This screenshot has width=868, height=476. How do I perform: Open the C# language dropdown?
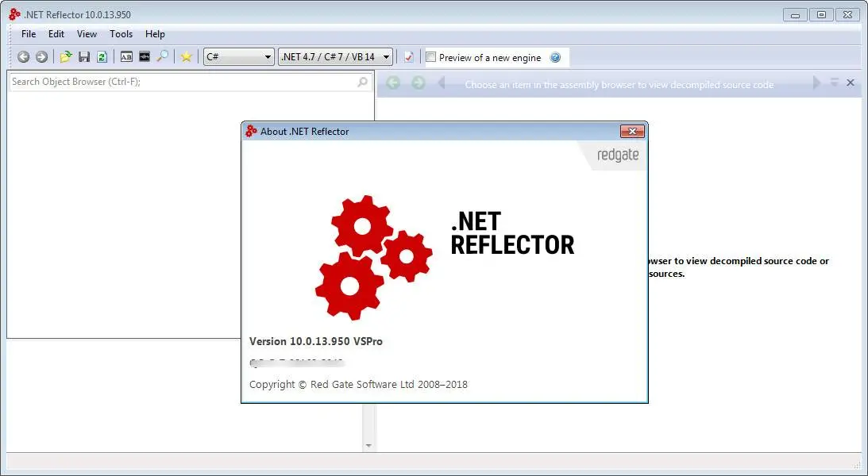click(x=238, y=57)
